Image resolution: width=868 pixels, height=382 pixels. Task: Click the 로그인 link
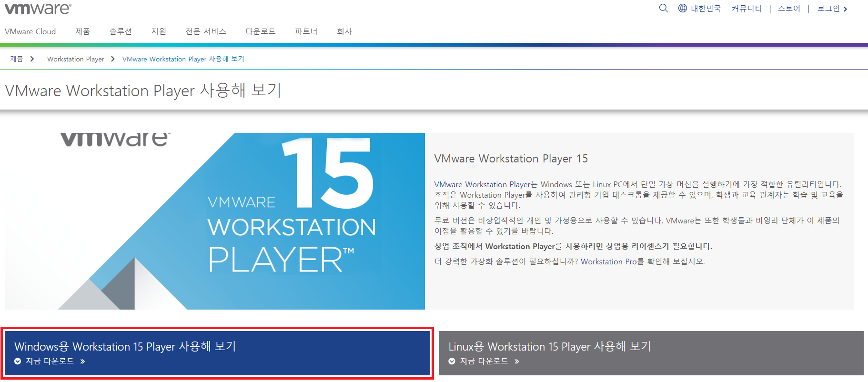click(x=828, y=9)
